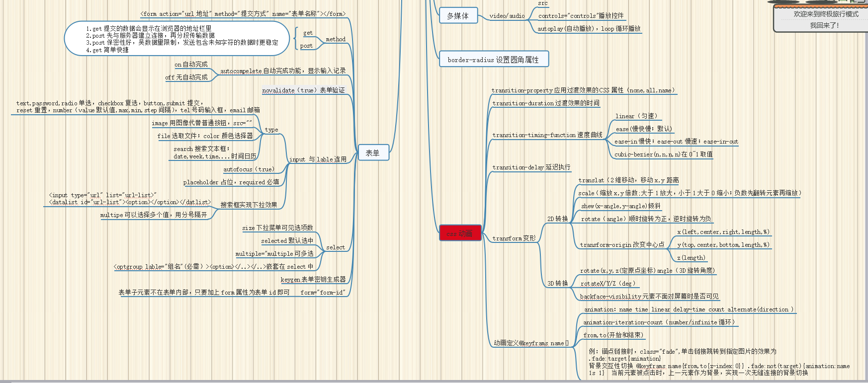Click the autofocus (true) node

point(249,169)
